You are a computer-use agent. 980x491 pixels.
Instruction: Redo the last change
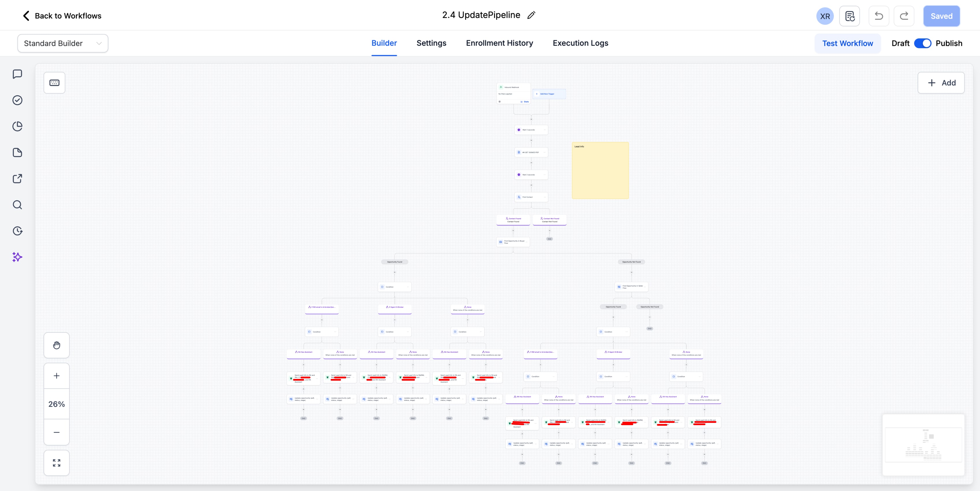coord(904,16)
